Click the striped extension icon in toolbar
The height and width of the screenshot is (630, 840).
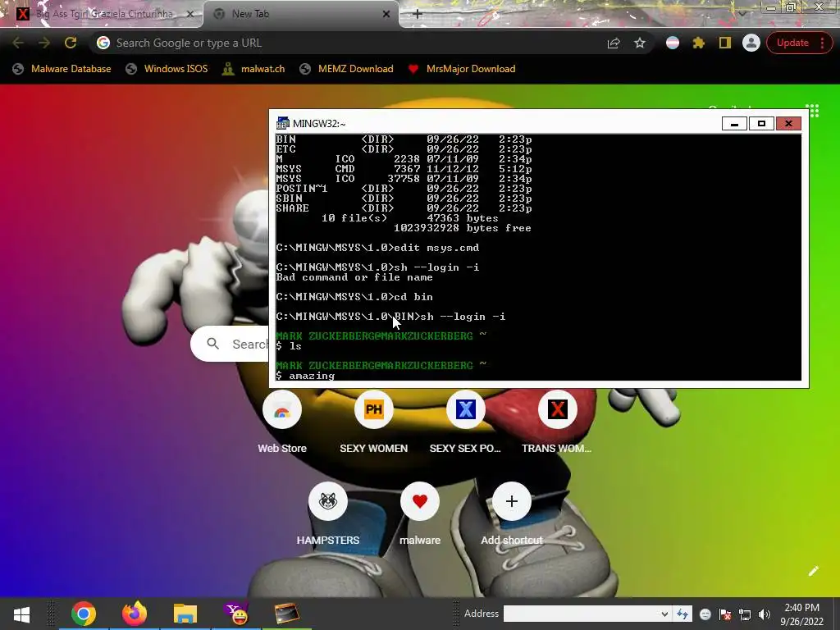[673, 43]
